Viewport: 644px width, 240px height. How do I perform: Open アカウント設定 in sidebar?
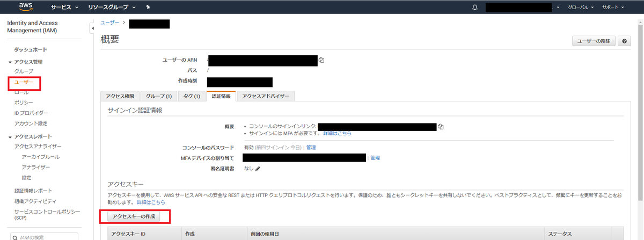(31, 123)
